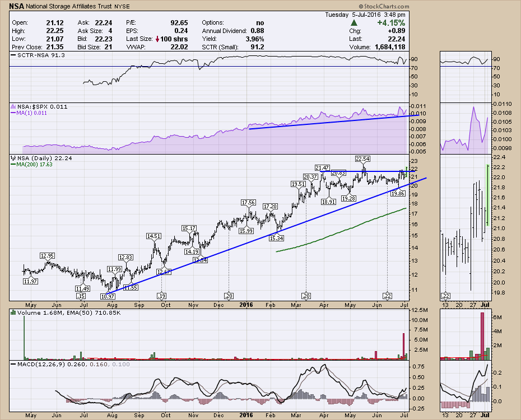Click the .15 dividend marker near July
Image resolution: width=521 pixels, height=420 pixels.
click(x=81, y=296)
